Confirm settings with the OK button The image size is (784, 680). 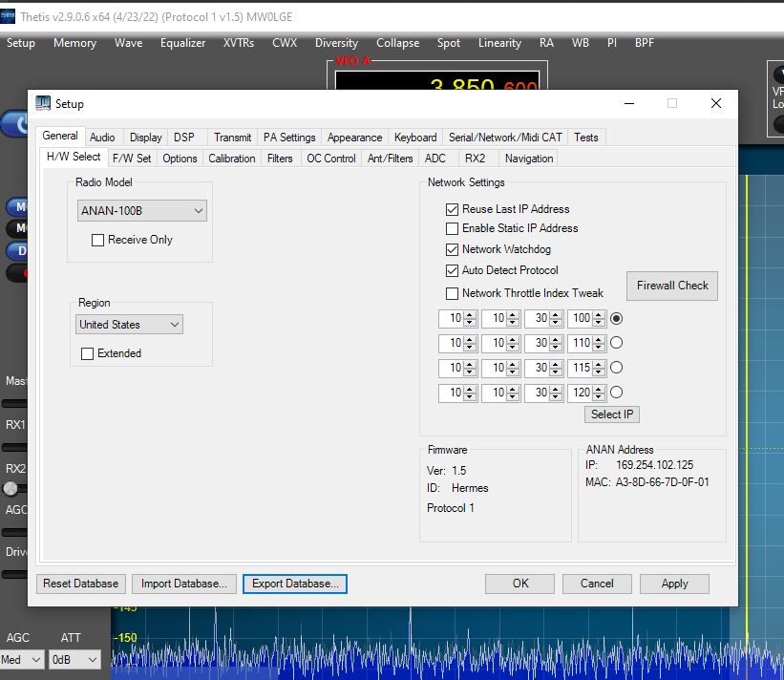[520, 584]
